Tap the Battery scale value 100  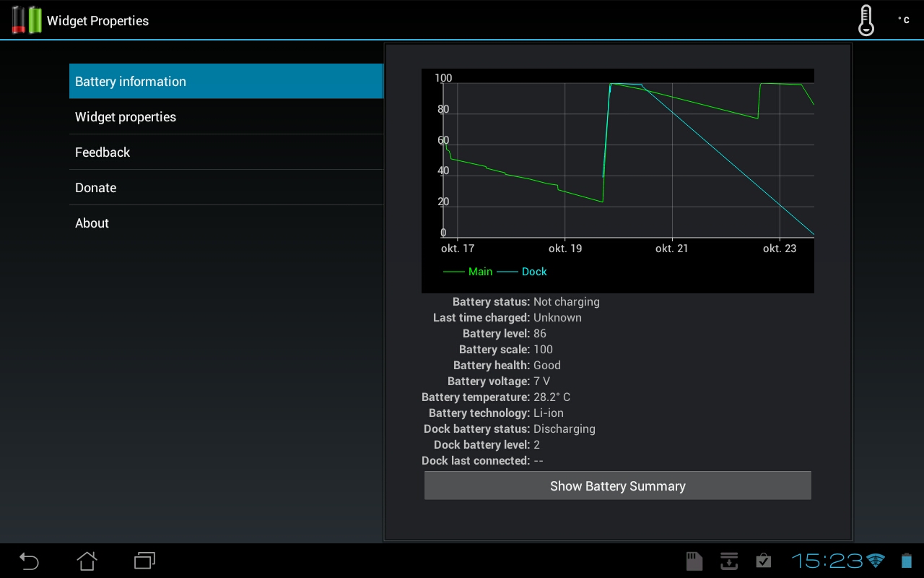click(543, 350)
